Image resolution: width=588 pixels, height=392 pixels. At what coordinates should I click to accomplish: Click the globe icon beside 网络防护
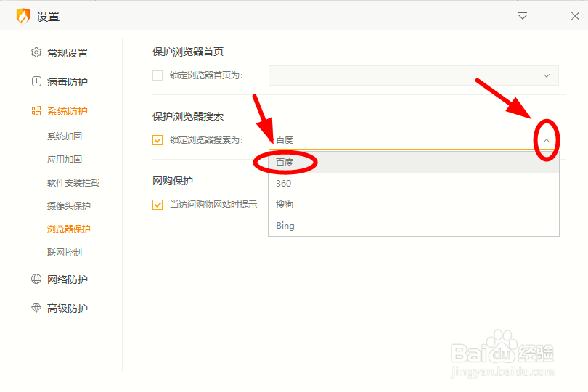[36, 279]
